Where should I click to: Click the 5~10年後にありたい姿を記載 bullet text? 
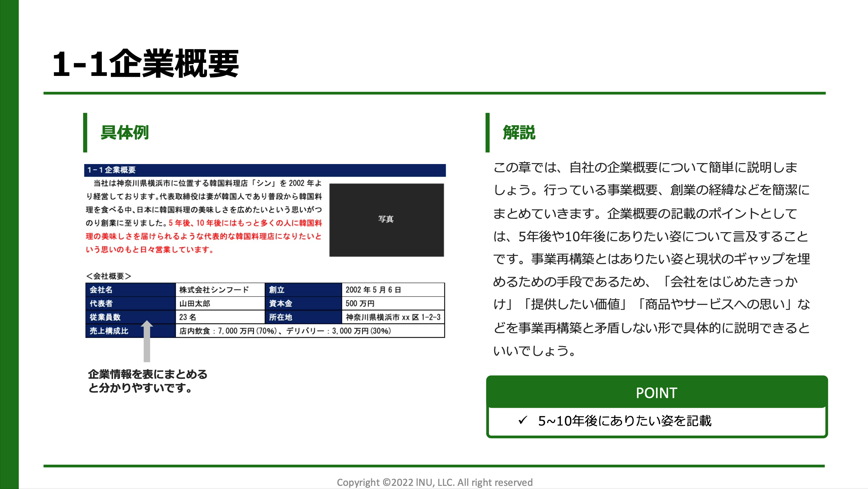pos(624,421)
